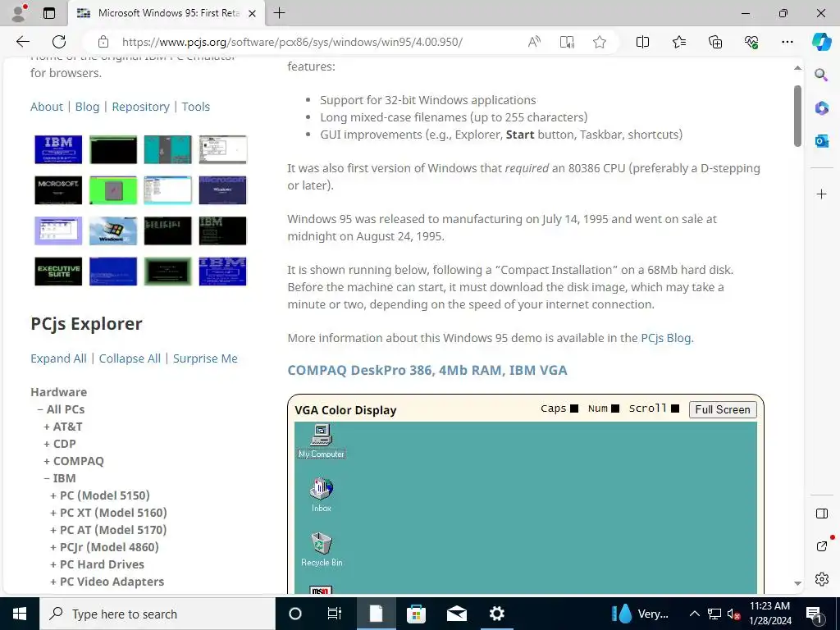Open the Windows 95 logo thumbnail
Image resolution: width=840 pixels, height=630 pixels.
113,231
